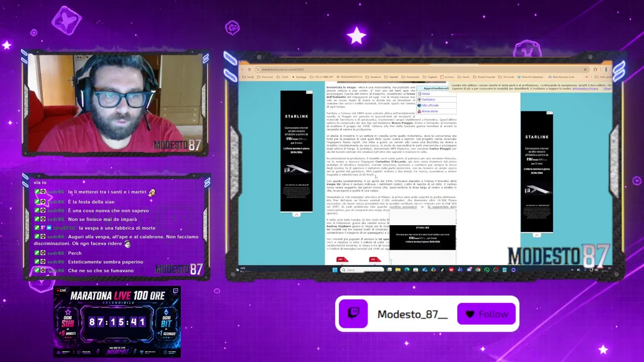
Task: Open the FIFA 23 WEB APP bookmark folder
Action: (321, 77)
